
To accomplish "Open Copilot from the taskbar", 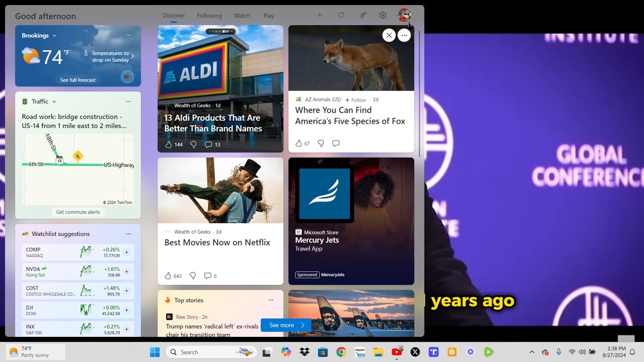I will point(286,352).
